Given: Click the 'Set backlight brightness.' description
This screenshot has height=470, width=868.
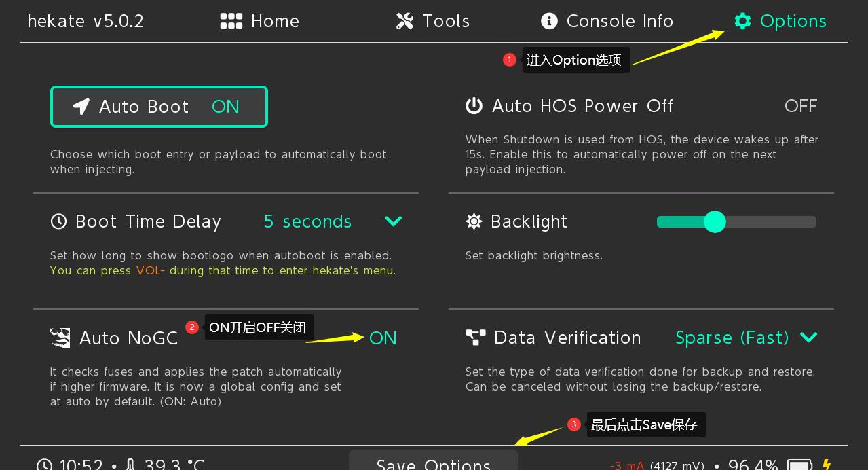Looking at the screenshot, I should point(534,255).
